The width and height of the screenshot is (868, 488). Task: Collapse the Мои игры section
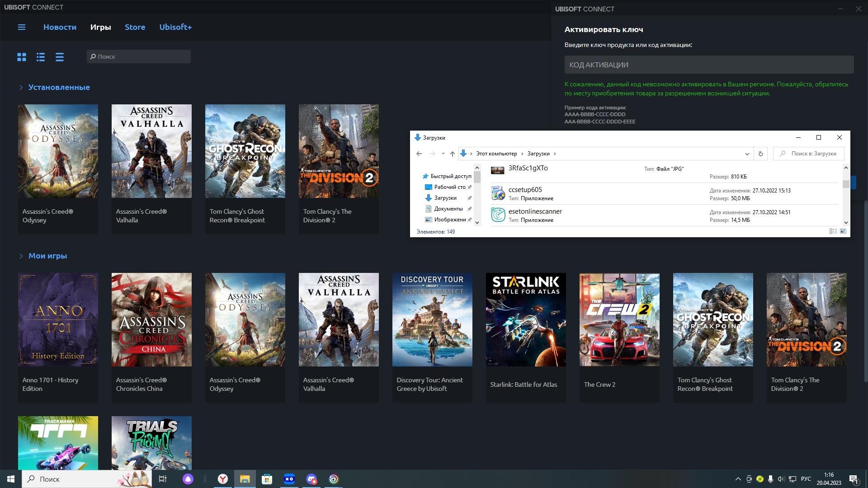(x=21, y=256)
